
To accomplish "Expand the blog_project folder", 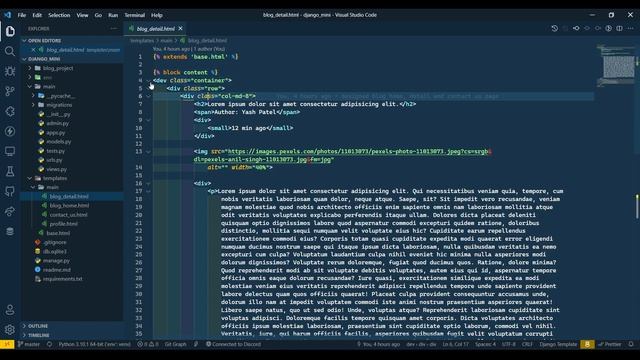I will tap(72, 68).
